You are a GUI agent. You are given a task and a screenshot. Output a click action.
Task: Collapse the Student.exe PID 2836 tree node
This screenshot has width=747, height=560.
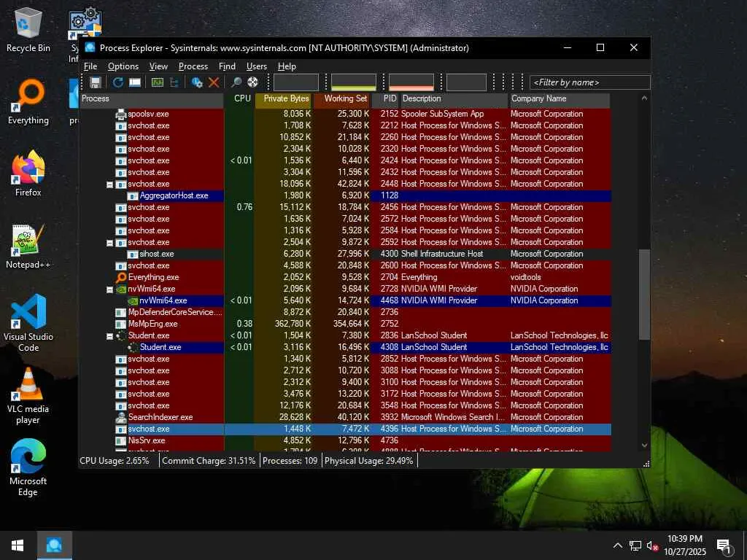coord(109,336)
